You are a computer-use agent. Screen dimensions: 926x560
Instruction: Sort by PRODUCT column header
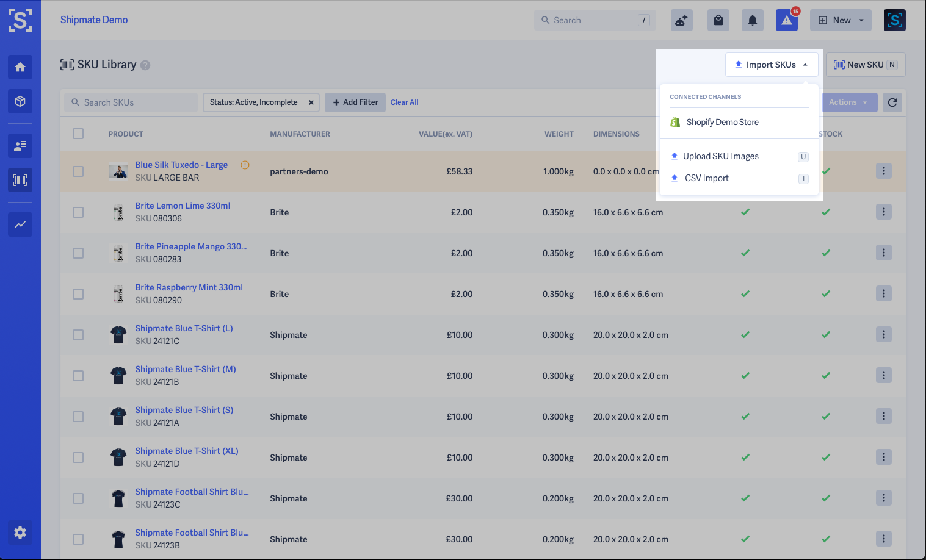(x=126, y=134)
